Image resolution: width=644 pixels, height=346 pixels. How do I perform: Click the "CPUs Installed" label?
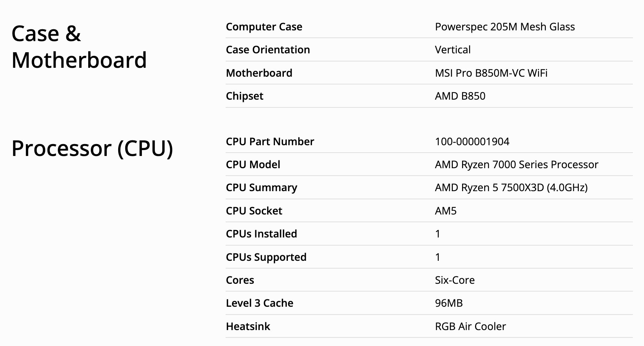261,234
